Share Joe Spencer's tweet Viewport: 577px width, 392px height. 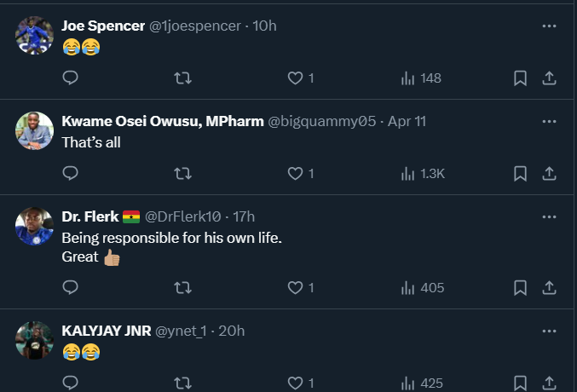tap(550, 78)
